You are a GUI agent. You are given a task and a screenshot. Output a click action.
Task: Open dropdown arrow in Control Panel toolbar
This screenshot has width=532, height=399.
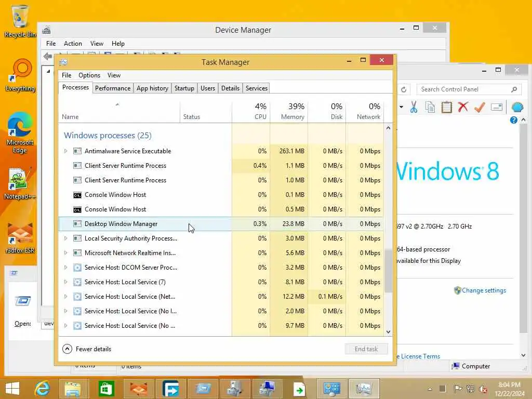click(x=402, y=107)
